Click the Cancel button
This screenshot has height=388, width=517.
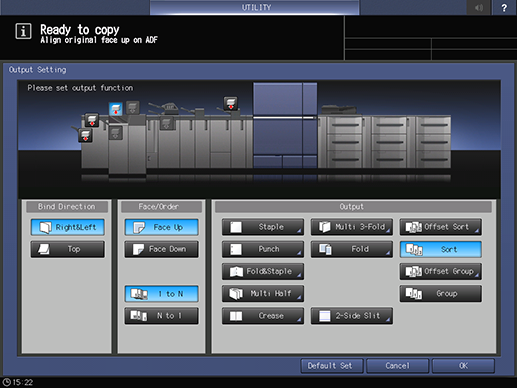pos(397,366)
